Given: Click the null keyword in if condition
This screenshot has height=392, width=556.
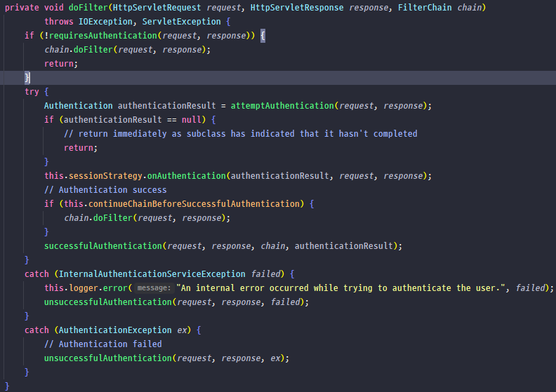Looking at the screenshot, I should pyautogui.click(x=191, y=120).
